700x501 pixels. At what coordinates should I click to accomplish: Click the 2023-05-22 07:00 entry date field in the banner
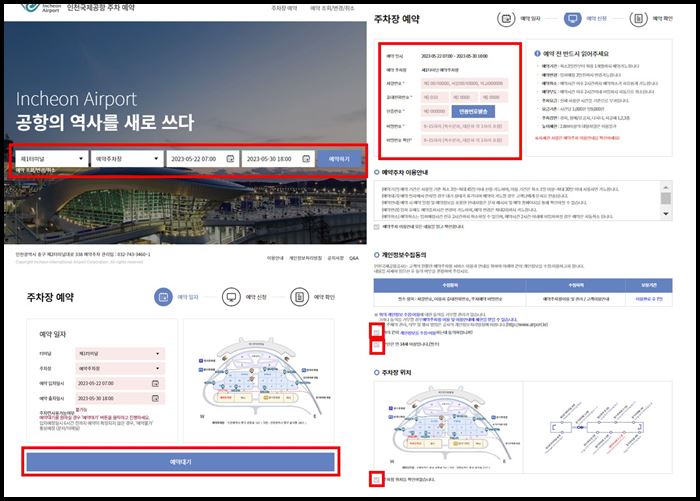pyautogui.click(x=202, y=159)
